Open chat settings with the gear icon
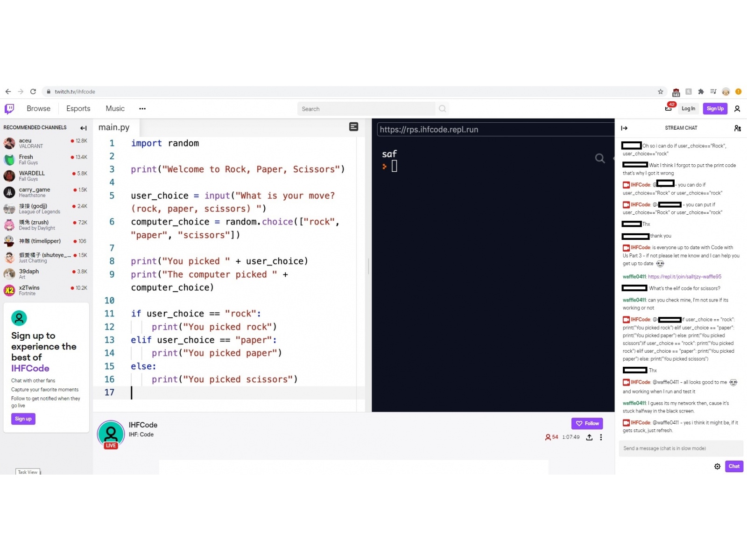The image size is (747, 560). pyautogui.click(x=718, y=466)
